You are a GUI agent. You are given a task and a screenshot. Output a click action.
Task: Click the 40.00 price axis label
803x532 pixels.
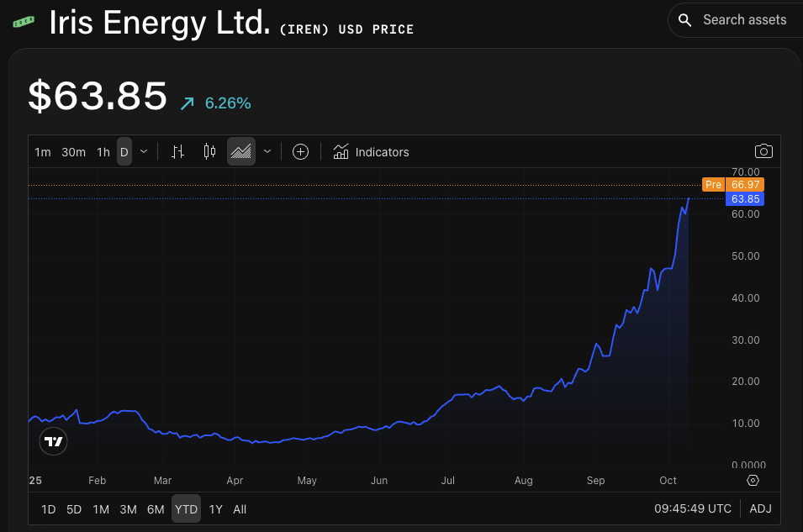(746, 298)
